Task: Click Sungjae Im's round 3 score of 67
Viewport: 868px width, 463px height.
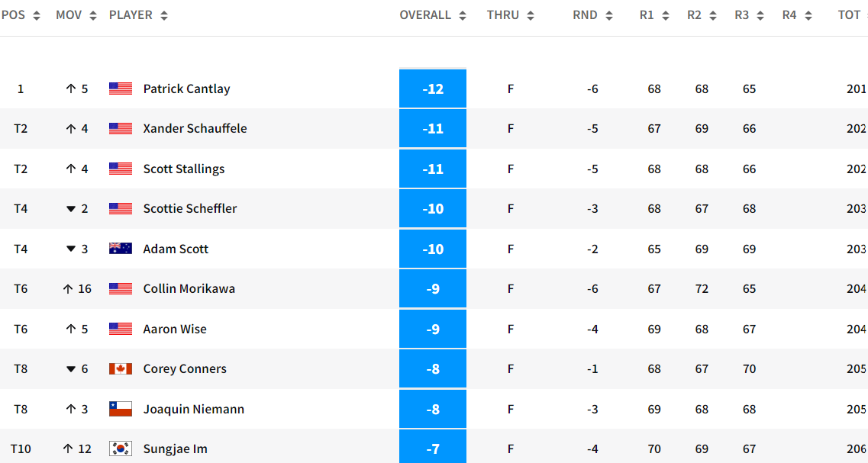Action: pyautogui.click(x=749, y=449)
